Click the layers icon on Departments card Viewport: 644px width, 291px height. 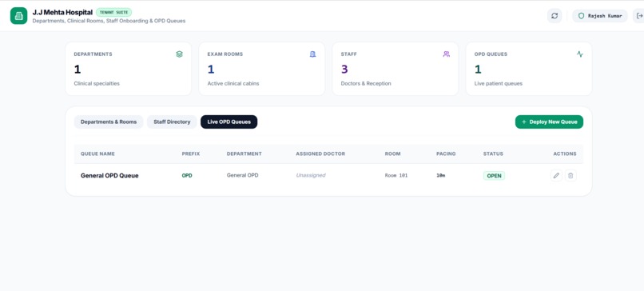pyautogui.click(x=179, y=54)
